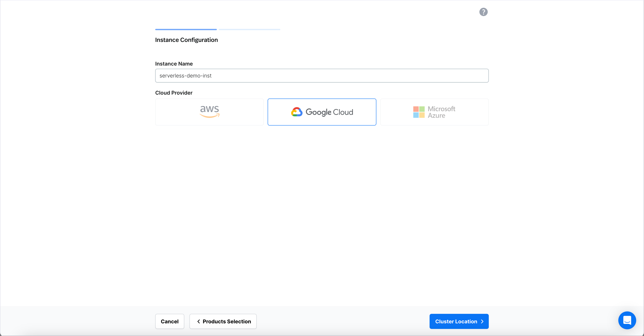Click the Microsoft Azure four-square logo
Screen dimensions: 644x336
pos(419,112)
